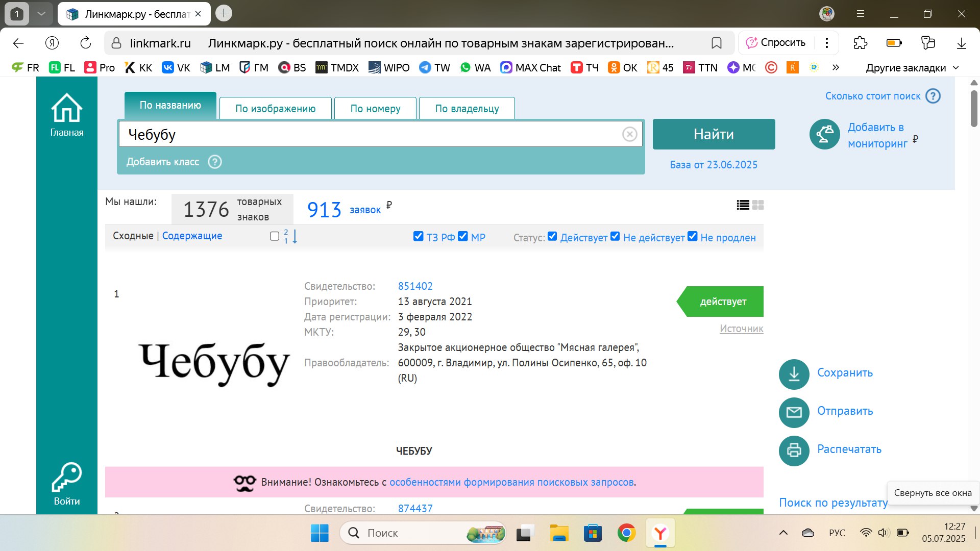Screen dimensions: 980x551
Task: Click the Windows taskbar search box
Action: coord(423,533)
